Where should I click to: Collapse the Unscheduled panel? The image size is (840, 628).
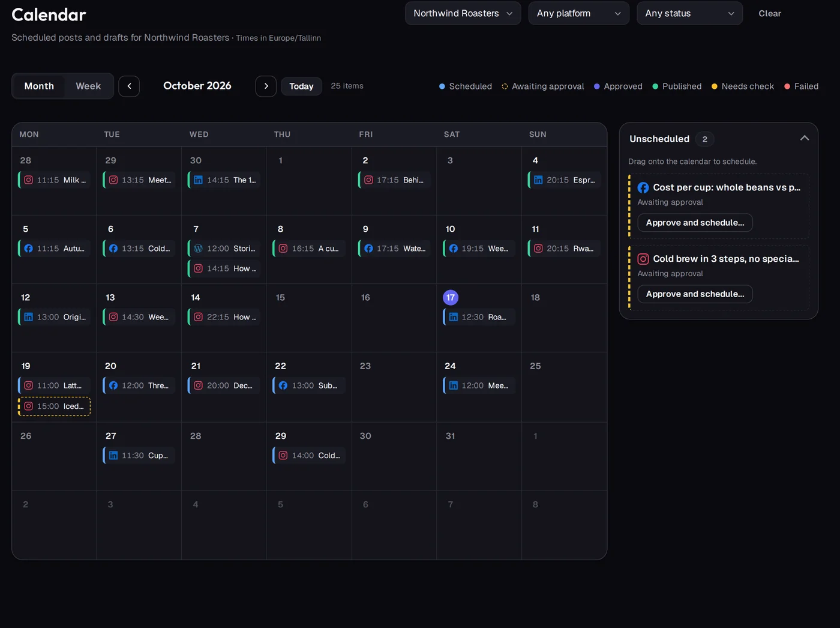click(x=805, y=138)
